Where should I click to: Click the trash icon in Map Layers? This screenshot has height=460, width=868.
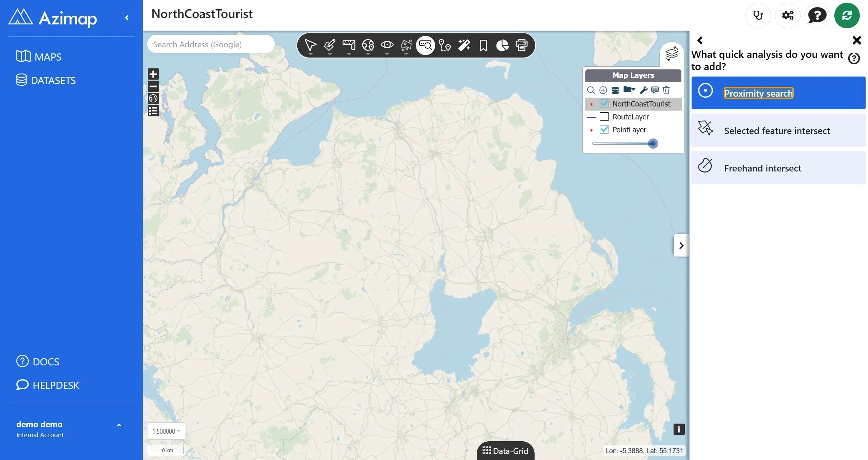(x=666, y=90)
